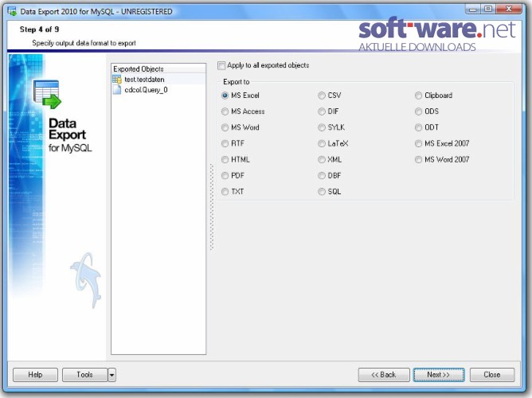Screen dimensions: 532x398
Task: Select the ODT radio button
Action: pyautogui.click(x=418, y=127)
